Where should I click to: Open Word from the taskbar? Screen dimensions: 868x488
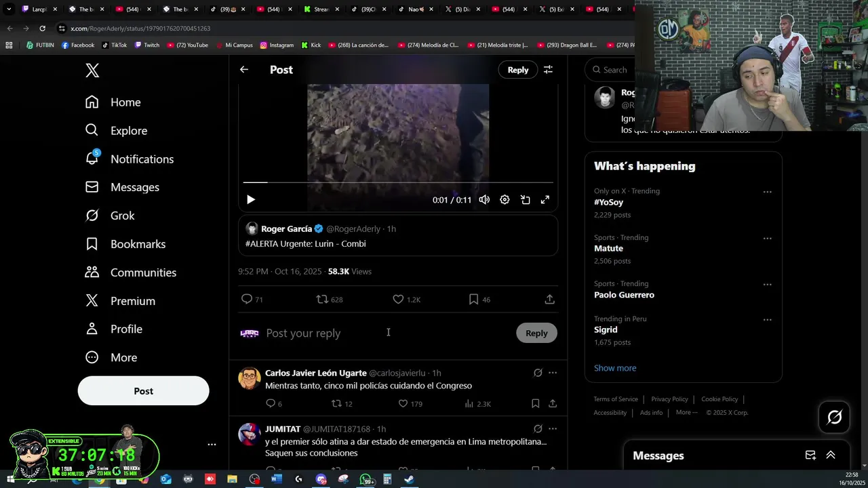click(276, 479)
